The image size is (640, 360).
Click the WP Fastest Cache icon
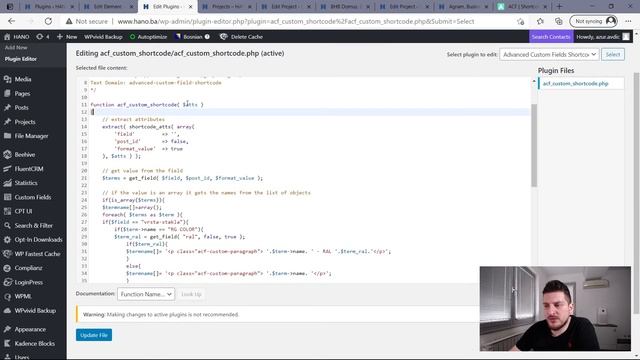[x=7, y=254]
